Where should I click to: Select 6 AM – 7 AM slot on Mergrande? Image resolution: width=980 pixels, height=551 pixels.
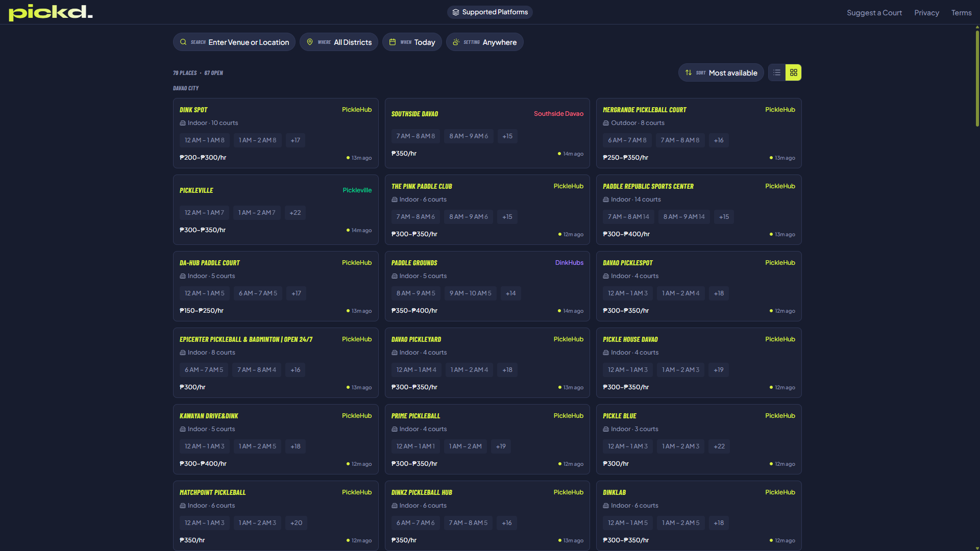coord(627,140)
